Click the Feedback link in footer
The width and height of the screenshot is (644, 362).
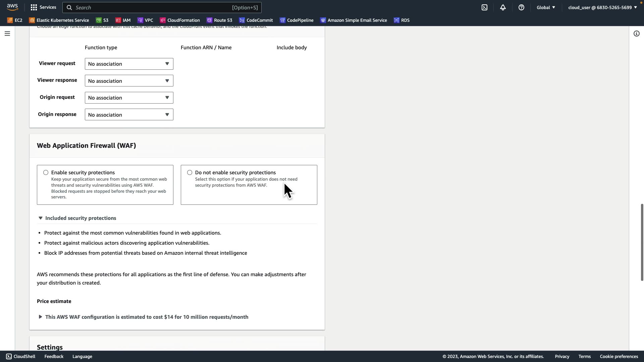54,356
